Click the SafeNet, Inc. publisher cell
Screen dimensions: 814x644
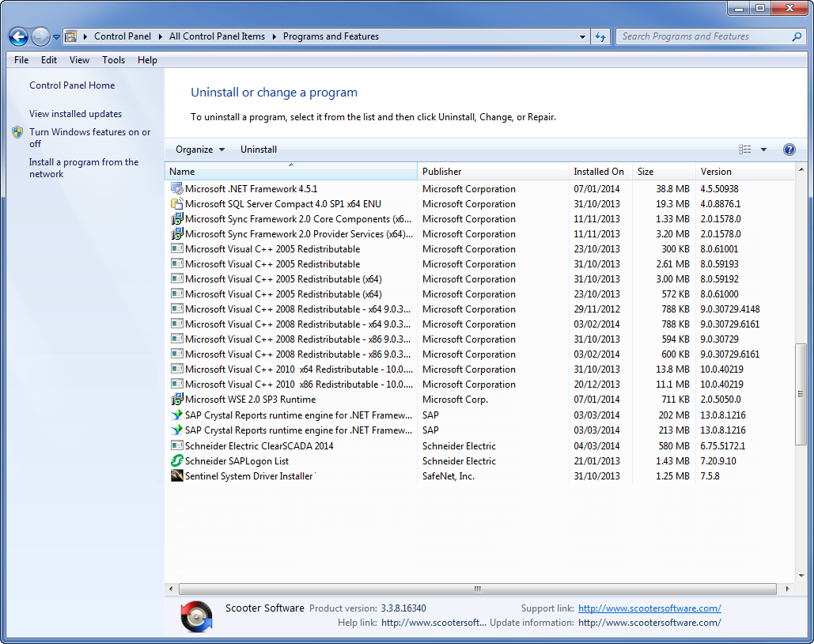[x=449, y=475]
